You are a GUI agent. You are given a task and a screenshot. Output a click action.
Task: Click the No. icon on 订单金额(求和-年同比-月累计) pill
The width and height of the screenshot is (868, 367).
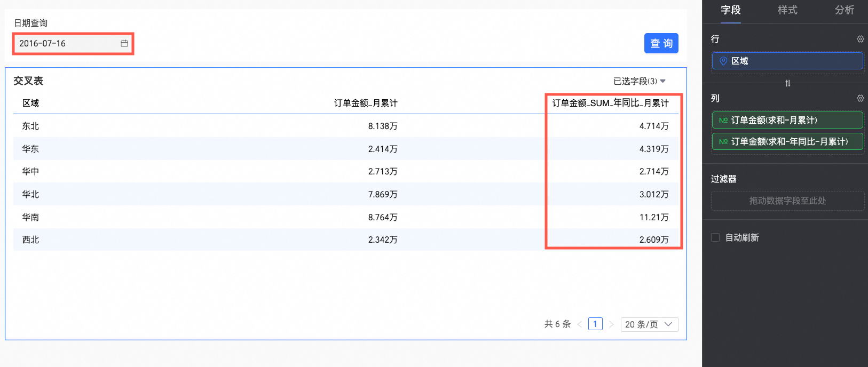pos(723,141)
